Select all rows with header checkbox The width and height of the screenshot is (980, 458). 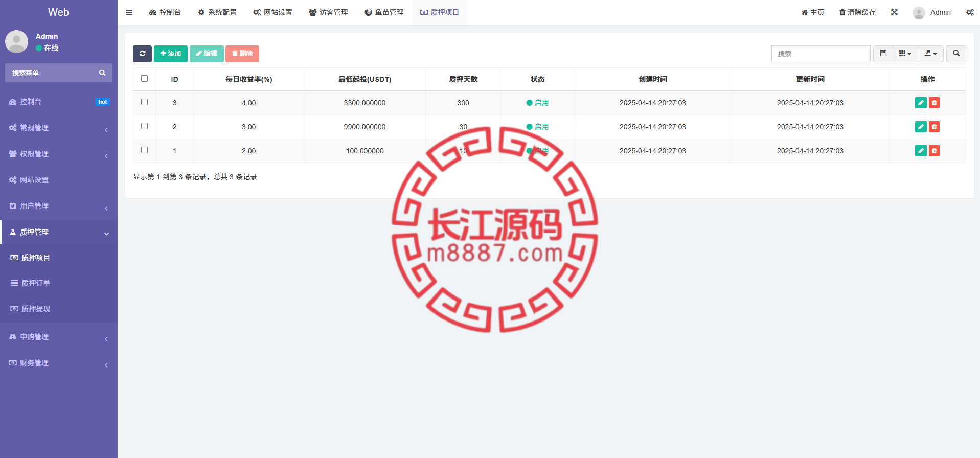click(144, 79)
